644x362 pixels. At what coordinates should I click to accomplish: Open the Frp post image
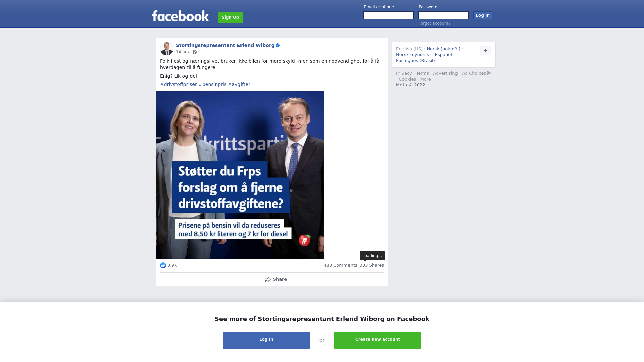pos(240,175)
